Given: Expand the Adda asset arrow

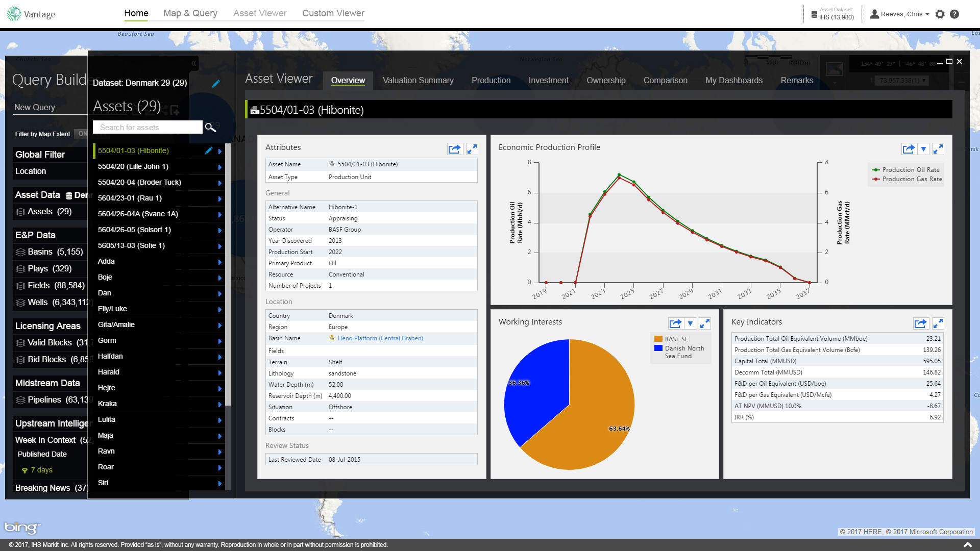Looking at the screenshot, I should 220,262.
